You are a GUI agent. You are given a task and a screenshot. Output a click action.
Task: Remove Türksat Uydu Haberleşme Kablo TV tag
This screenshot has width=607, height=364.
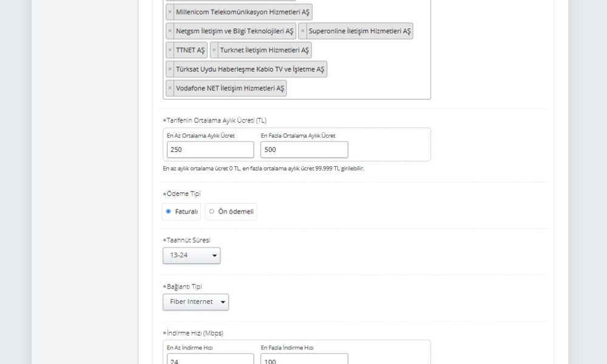pos(170,70)
